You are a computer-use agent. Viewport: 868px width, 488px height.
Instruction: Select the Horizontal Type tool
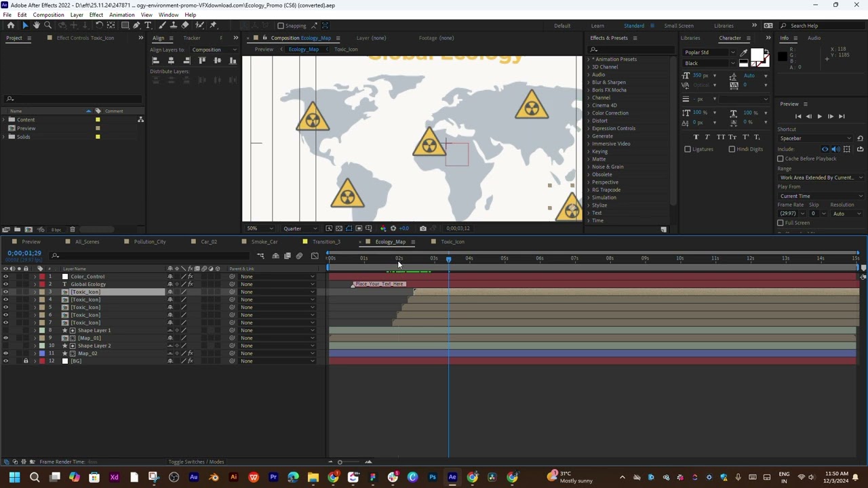tap(148, 25)
